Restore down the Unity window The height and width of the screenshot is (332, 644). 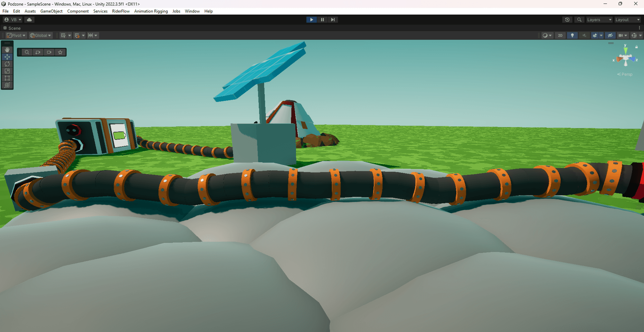620,4
